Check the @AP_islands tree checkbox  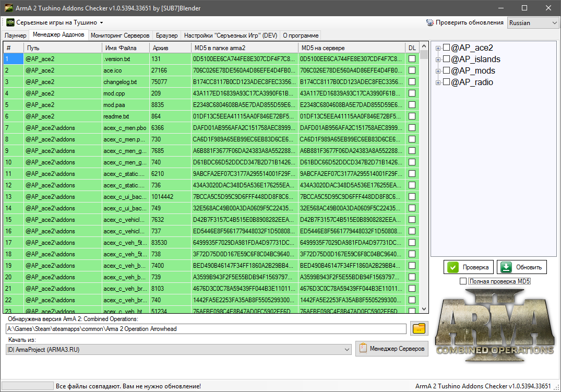446,58
